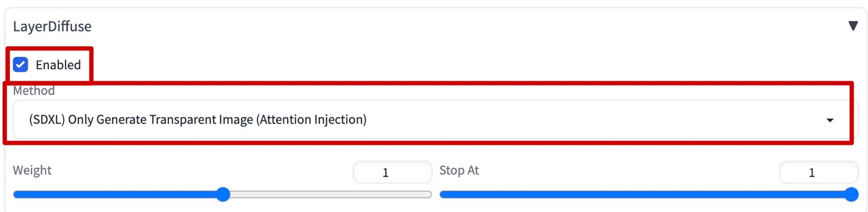Click the far right end of Weight slider
Viewport: 868px width, 212px height.
click(430, 194)
